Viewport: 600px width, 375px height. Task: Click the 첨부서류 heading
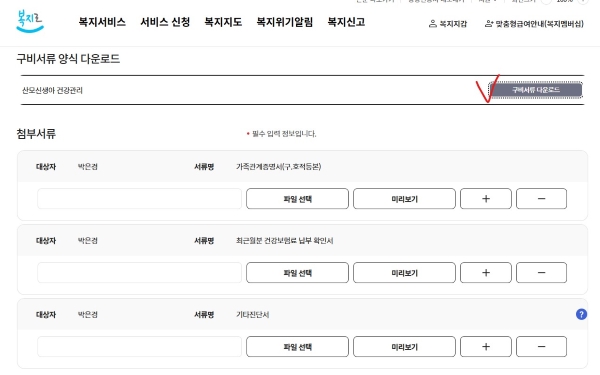coord(36,134)
